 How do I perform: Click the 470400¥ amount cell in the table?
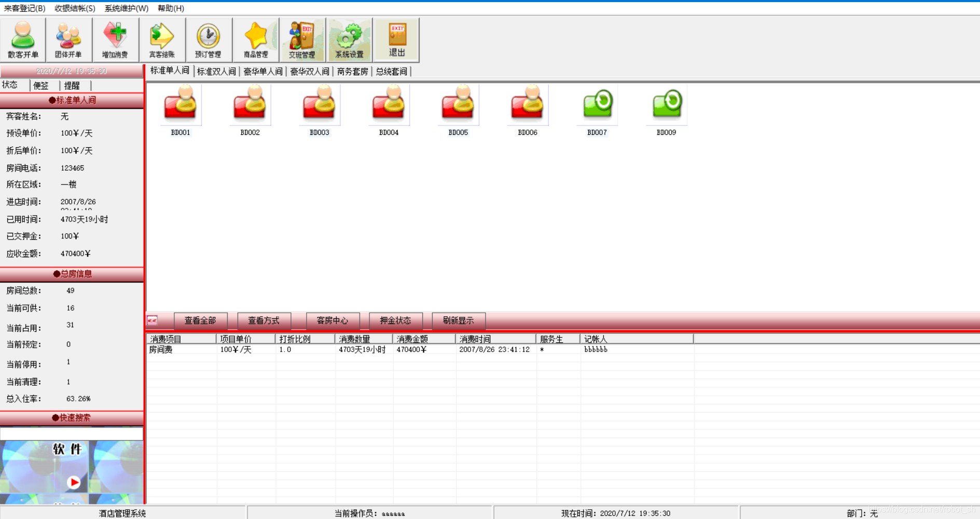pyautogui.click(x=411, y=350)
